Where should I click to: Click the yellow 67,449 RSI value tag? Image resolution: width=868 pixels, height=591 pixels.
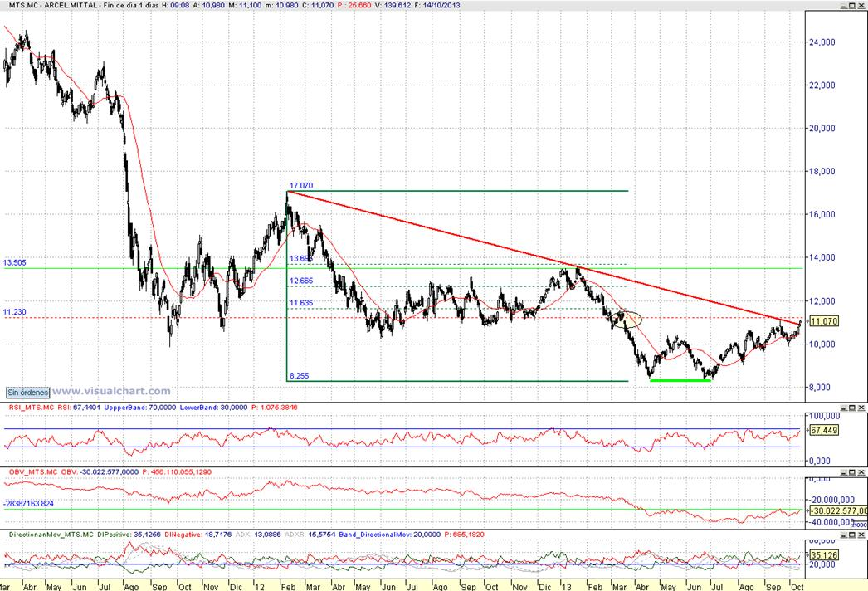click(x=824, y=430)
